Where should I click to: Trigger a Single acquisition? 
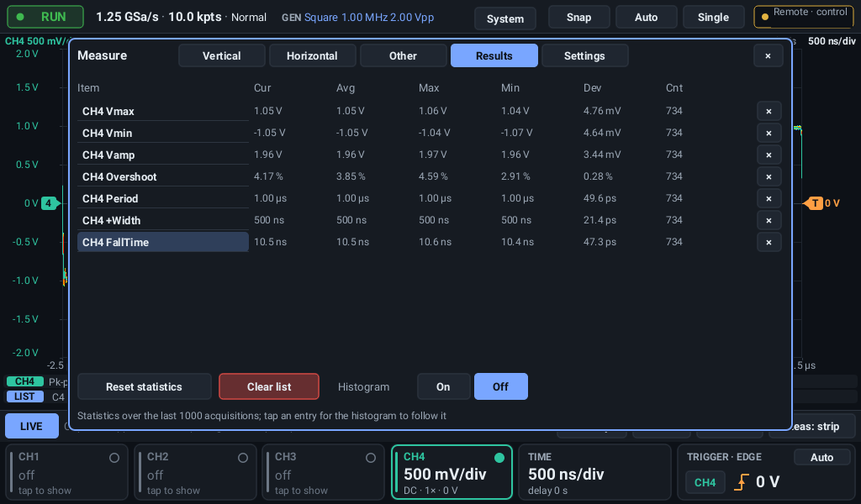[x=713, y=18]
